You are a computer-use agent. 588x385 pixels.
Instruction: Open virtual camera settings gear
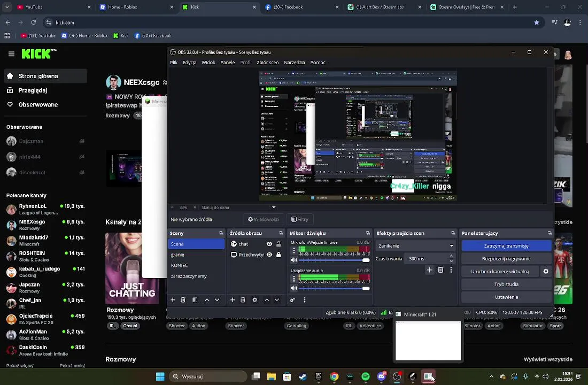click(546, 271)
